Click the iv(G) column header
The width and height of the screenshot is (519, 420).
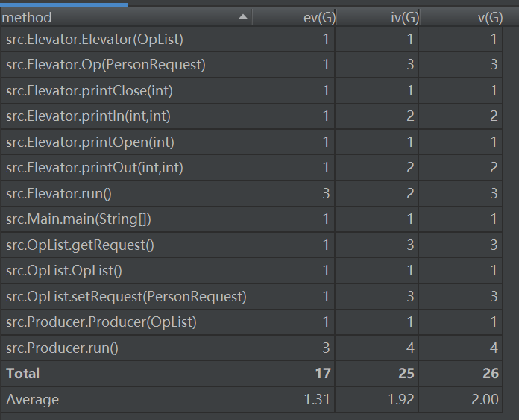click(377, 17)
